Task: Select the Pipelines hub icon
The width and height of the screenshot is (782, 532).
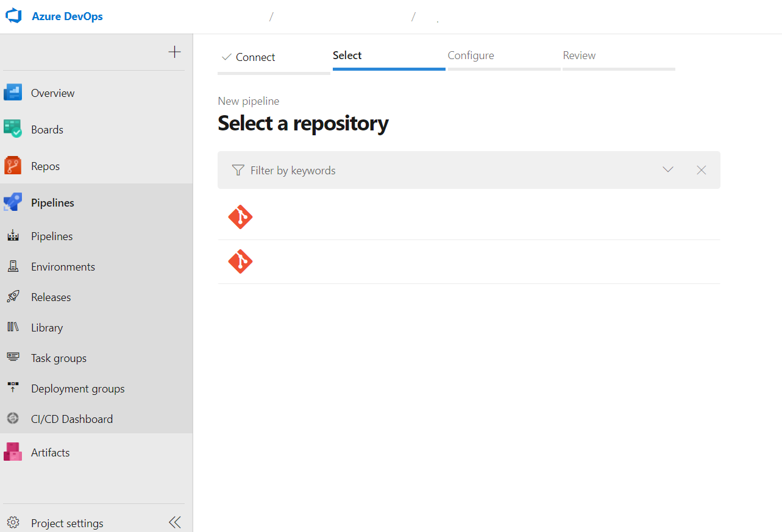Action: click(x=13, y=202)
